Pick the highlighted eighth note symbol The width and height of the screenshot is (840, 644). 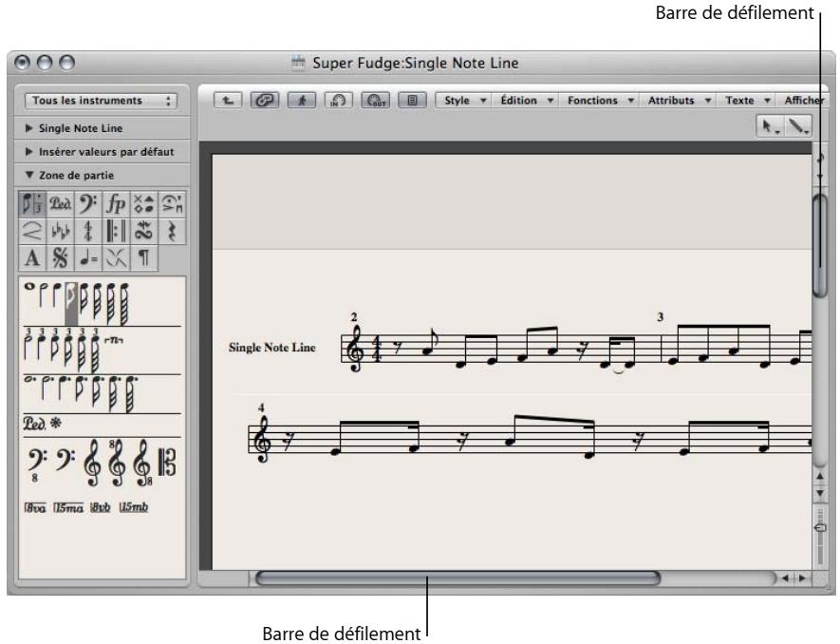(x=71, y=304)
